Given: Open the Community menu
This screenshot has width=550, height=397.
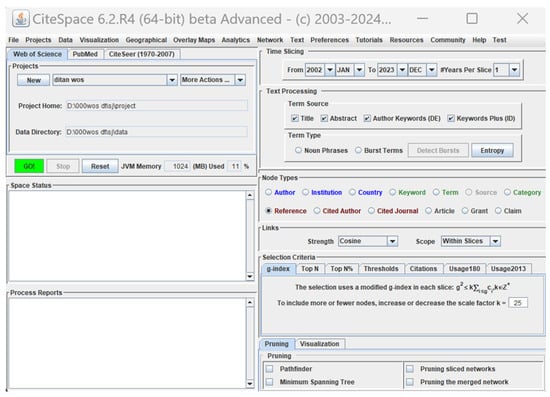Looking at the screenshot, I should [448, 40].
